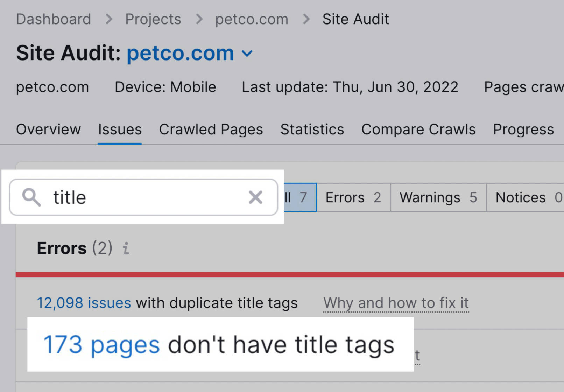Click inside the issues search input field

(x=140, y=197)
